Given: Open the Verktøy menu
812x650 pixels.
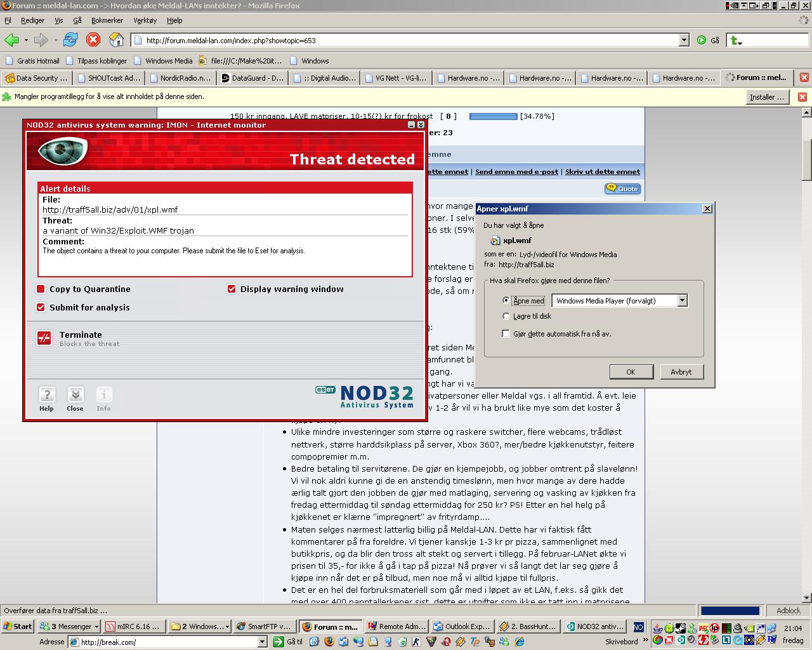Looking at the screenshot, I should point(145,20).
